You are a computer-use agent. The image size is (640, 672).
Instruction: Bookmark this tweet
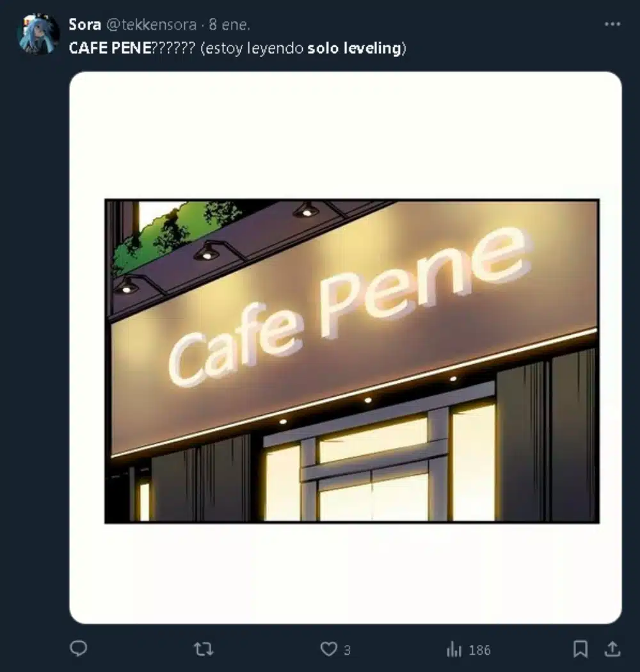580,649
